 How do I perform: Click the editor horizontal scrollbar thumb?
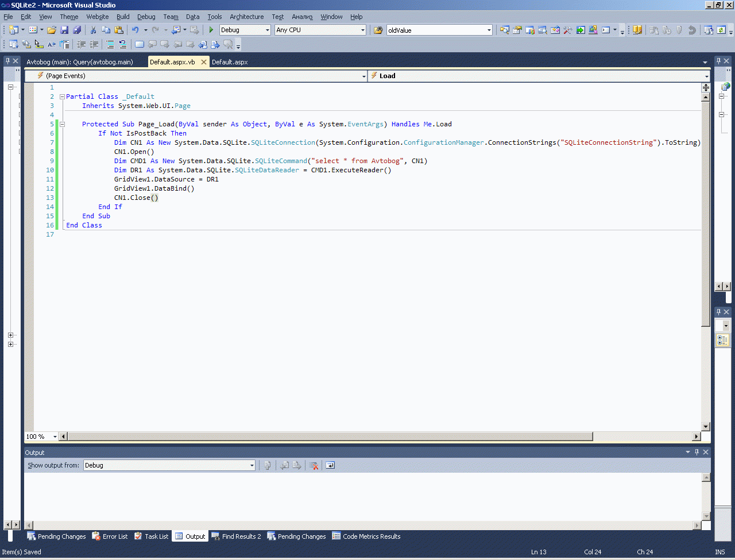pyautogui.click(x=330, y=437)
